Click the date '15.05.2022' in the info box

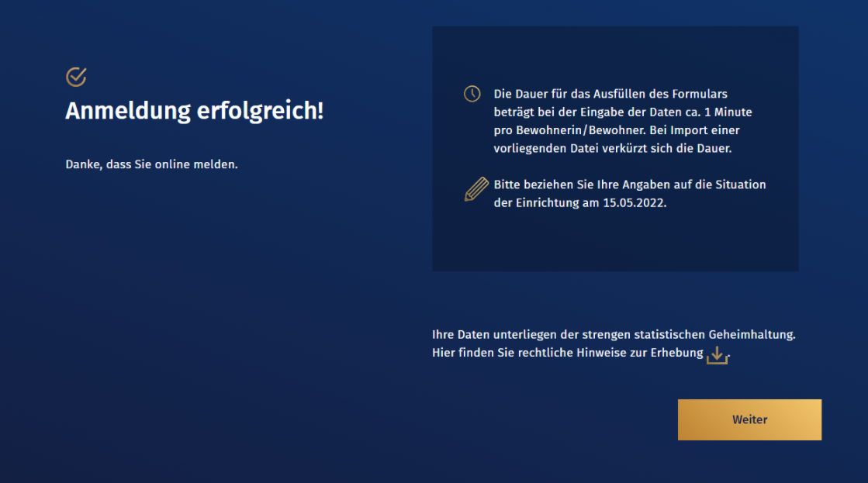tap(635, 202)
